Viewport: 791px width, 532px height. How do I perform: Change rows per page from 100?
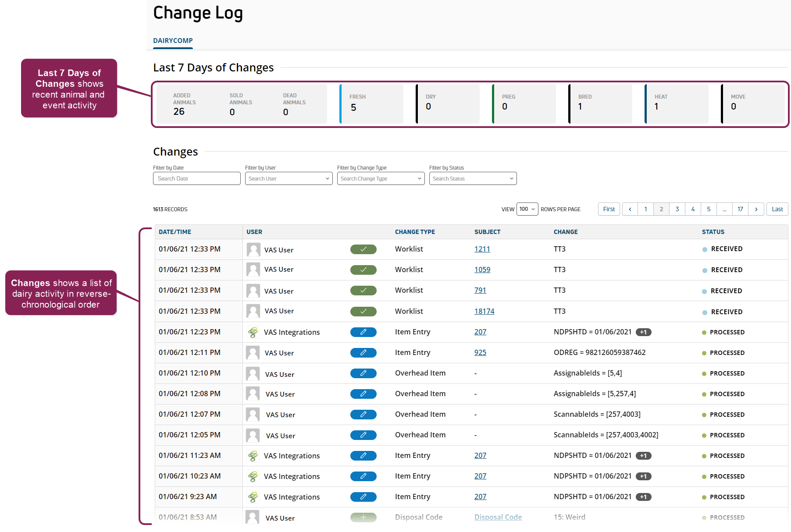(527, 209)
